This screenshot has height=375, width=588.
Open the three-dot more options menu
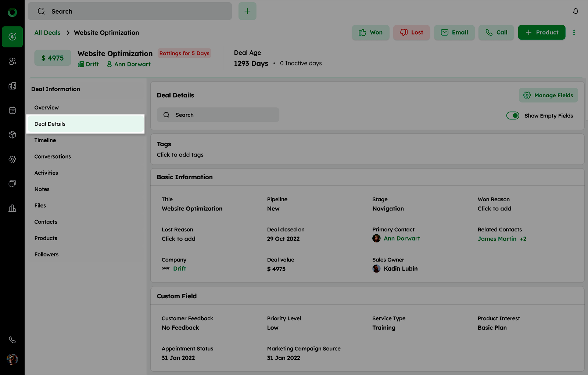[574, 32]
